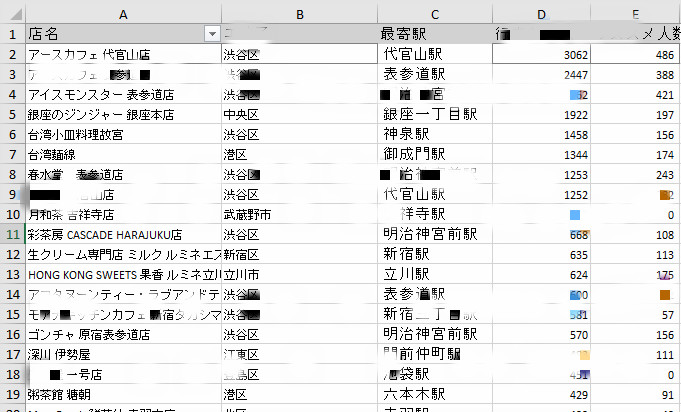Select row 19 header
Screen dimensions: 681x412
(x=13, y=394)
